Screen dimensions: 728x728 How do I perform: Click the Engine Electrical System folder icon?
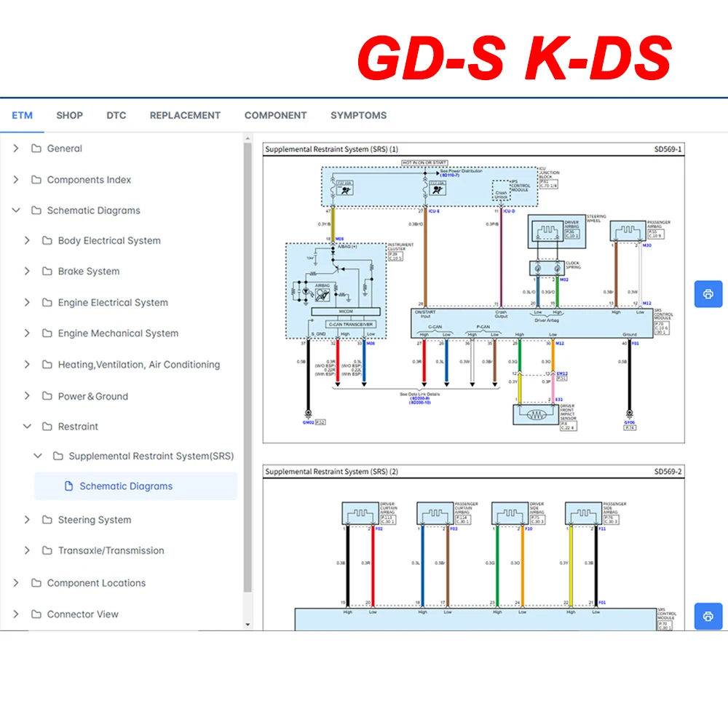pyautogui.click(x=47, y=302)
